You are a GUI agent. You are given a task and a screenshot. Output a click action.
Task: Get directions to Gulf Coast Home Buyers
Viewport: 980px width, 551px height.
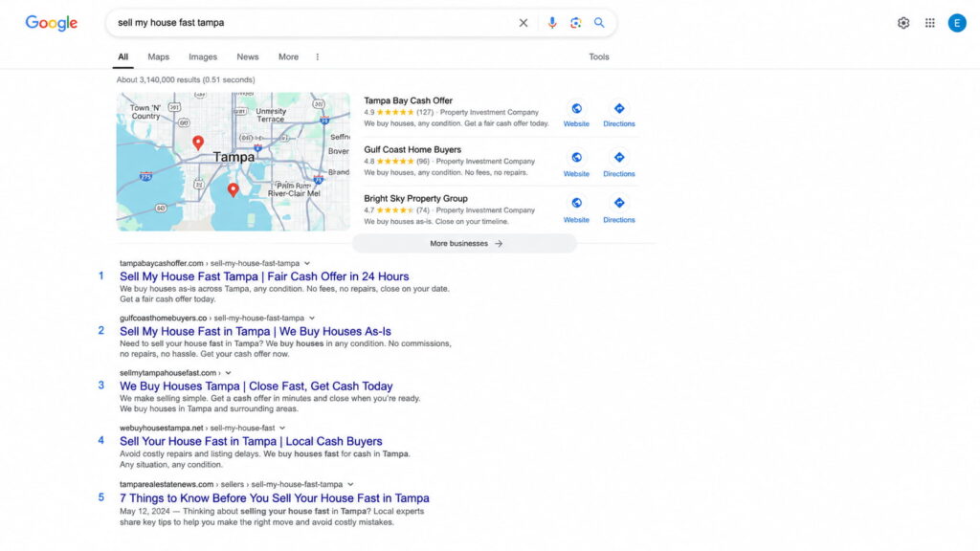(x=619, y=164)
